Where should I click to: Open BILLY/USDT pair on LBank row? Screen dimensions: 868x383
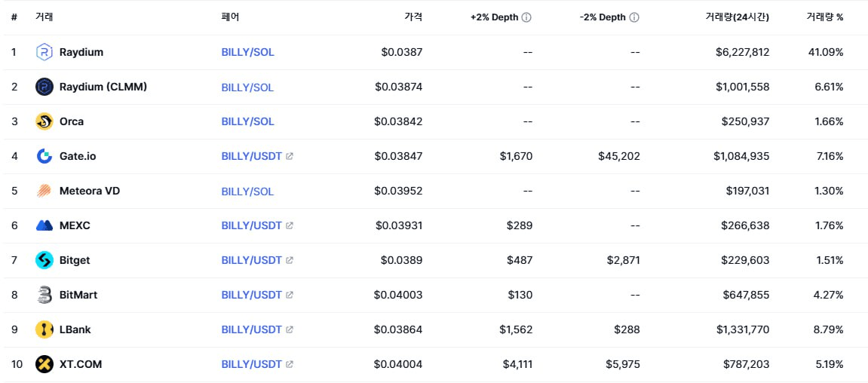[252, 330]
